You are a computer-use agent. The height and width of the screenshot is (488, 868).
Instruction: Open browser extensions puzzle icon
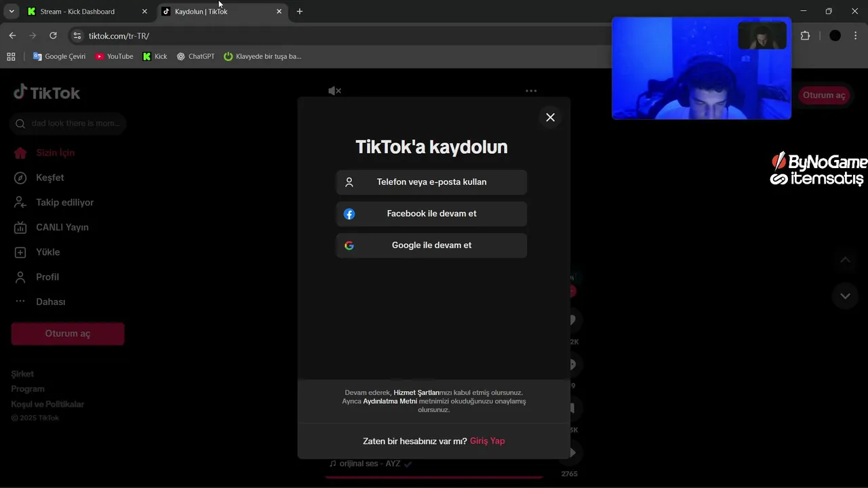[x=805, y=36]
